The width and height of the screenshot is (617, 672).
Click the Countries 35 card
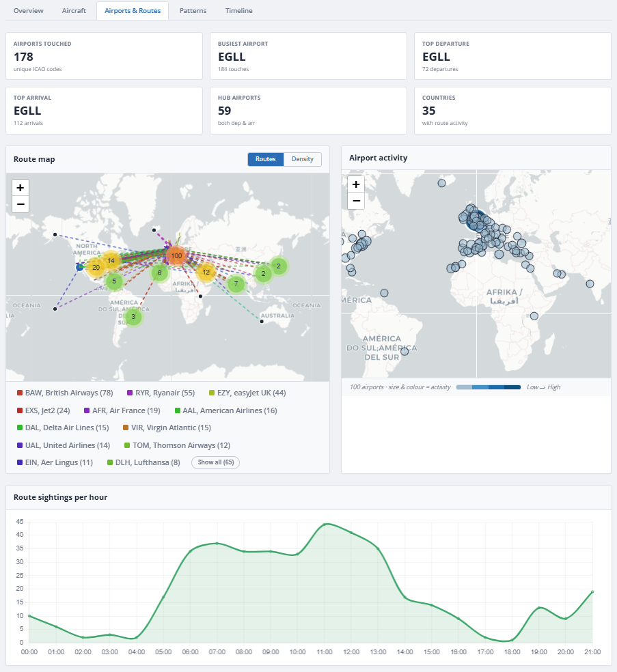tap(513, 111)
